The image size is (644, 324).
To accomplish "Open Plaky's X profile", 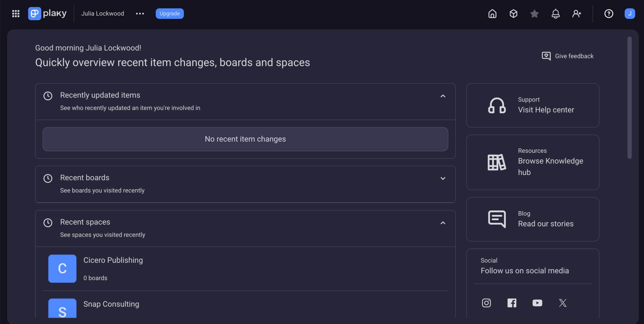I will (563, 303).
